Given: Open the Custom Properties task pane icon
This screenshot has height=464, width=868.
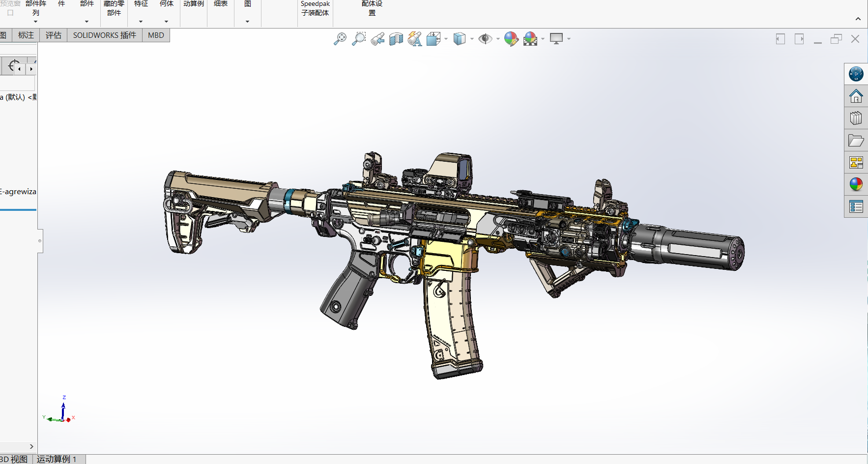Looking at the screenshot, I should point(856,206).
